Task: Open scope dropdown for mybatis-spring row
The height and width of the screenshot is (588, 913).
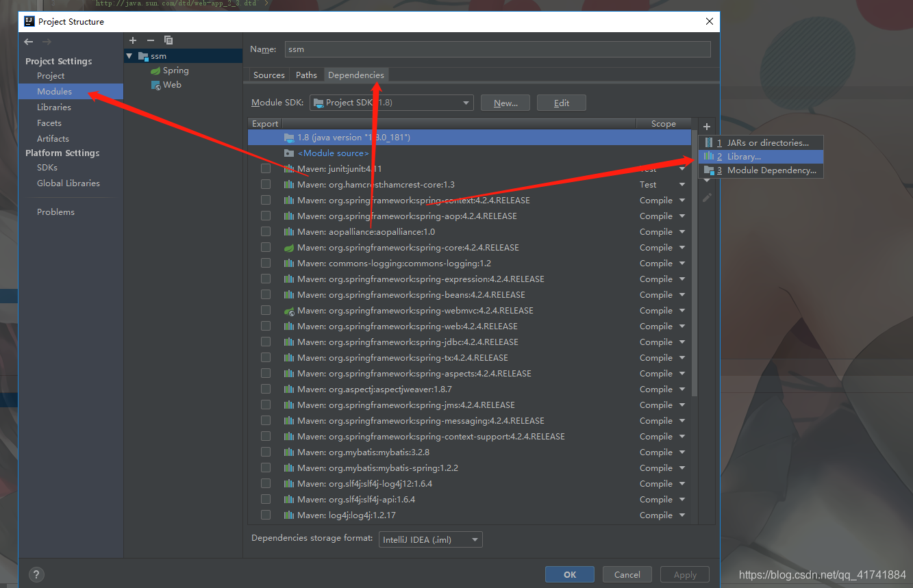Action: pyautogui.click(x=682, y=468)
